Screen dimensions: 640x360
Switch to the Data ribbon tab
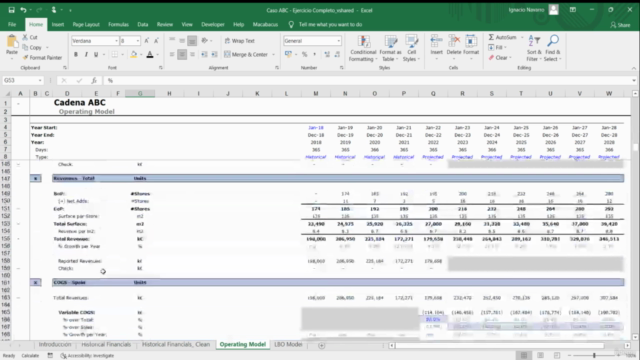[142, 24]
